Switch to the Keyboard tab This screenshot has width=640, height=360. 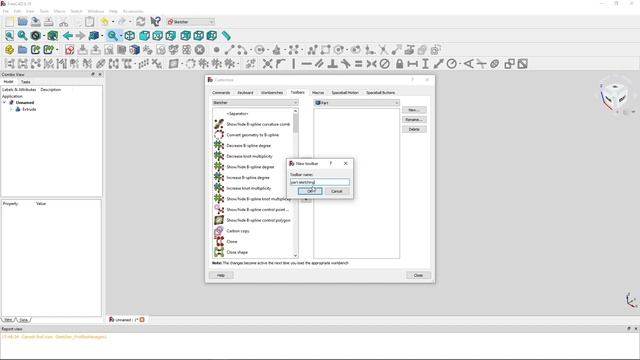[245, 93]
